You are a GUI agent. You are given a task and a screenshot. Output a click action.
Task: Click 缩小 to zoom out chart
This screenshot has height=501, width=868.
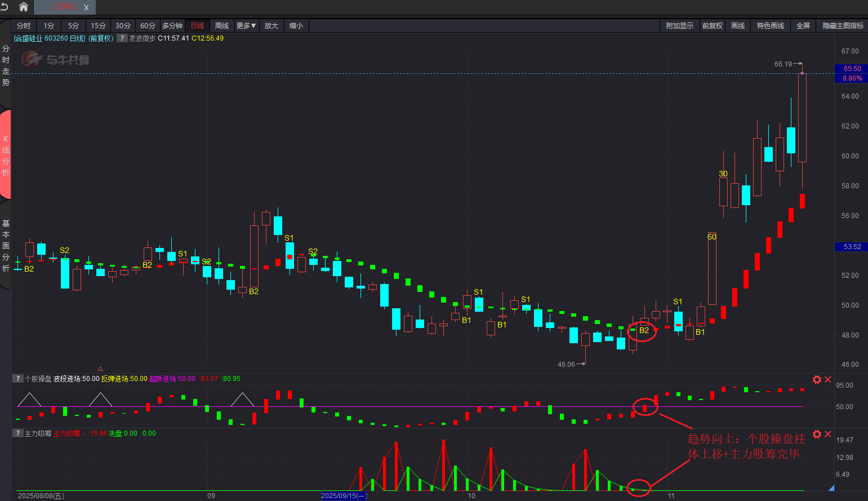click(x=296, y=26)
